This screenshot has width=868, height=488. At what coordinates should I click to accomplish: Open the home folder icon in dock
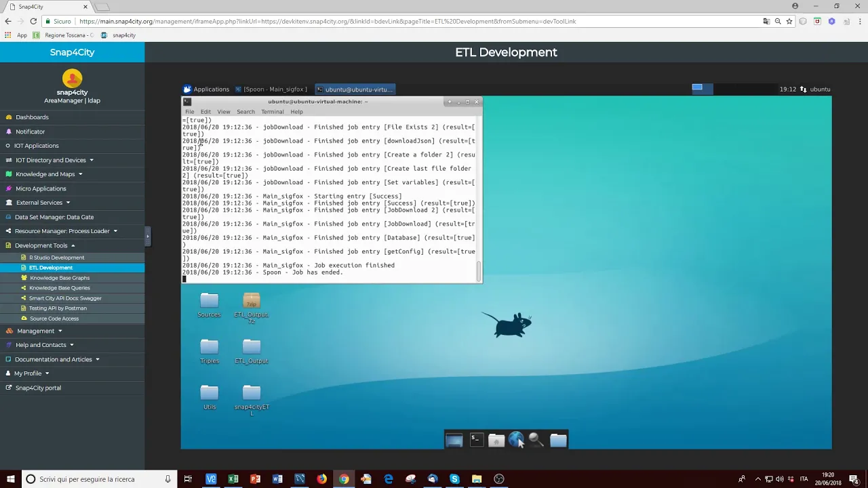point(558,441)
